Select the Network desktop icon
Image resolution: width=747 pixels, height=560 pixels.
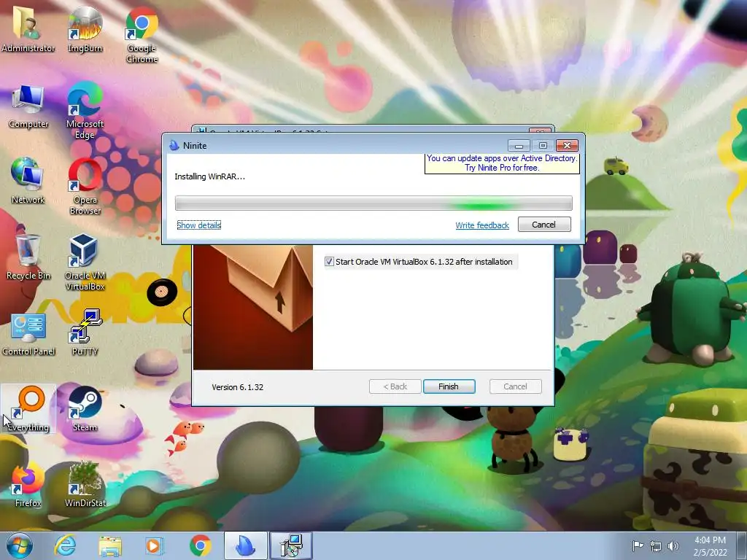[28, 181]
